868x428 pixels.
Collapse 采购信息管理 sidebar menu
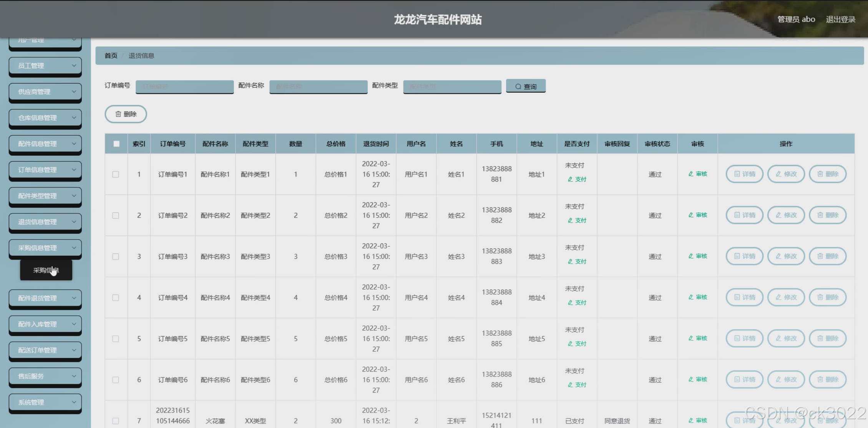45,248
